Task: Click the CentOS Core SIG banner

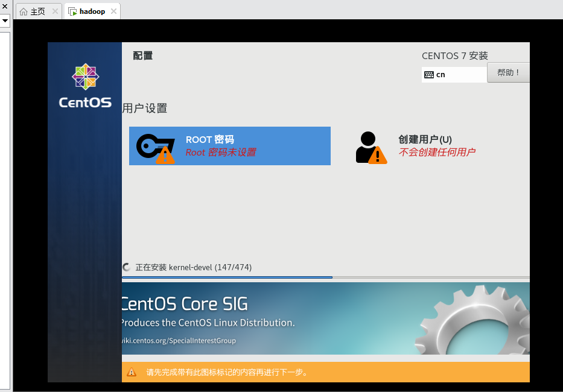Action: pyautogui.click(x=326, y=318)
